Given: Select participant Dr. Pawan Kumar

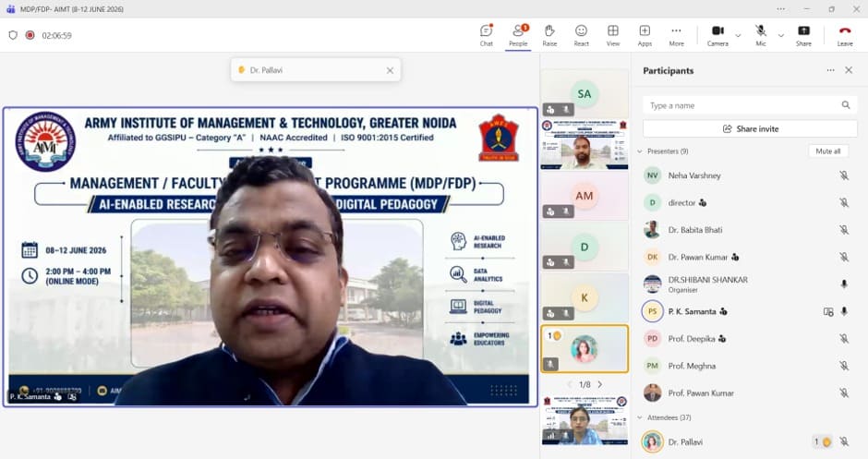Looking at the screenshot, I should click(x=747, y=257).
